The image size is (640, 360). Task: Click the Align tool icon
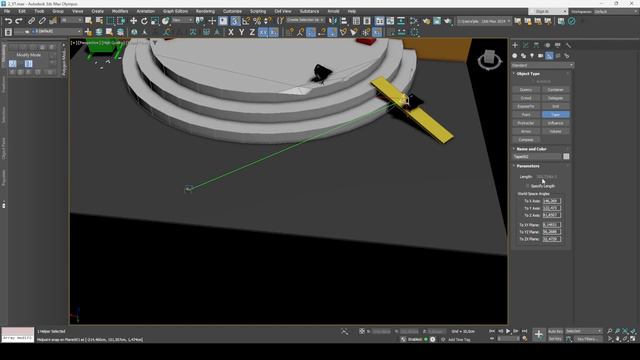344,21
